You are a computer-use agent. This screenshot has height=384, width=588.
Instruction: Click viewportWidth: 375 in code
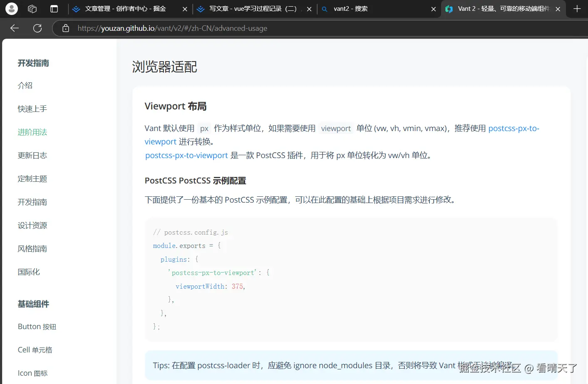click(209, 286)
